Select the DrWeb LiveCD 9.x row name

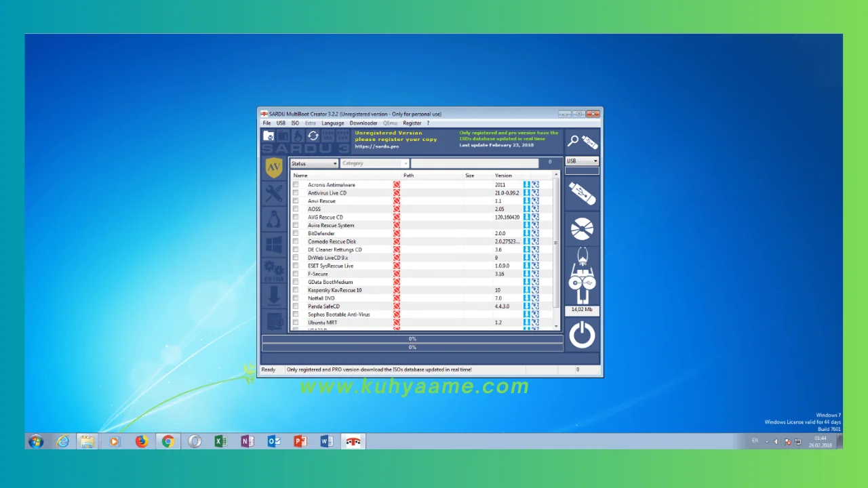point(328,258)
